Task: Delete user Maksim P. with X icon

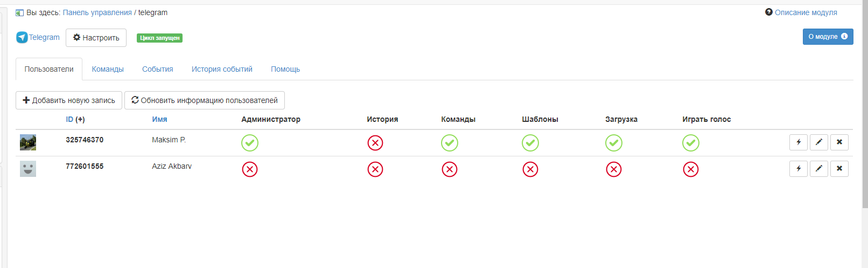Action: pyautogui.click(x=839, y=142)
